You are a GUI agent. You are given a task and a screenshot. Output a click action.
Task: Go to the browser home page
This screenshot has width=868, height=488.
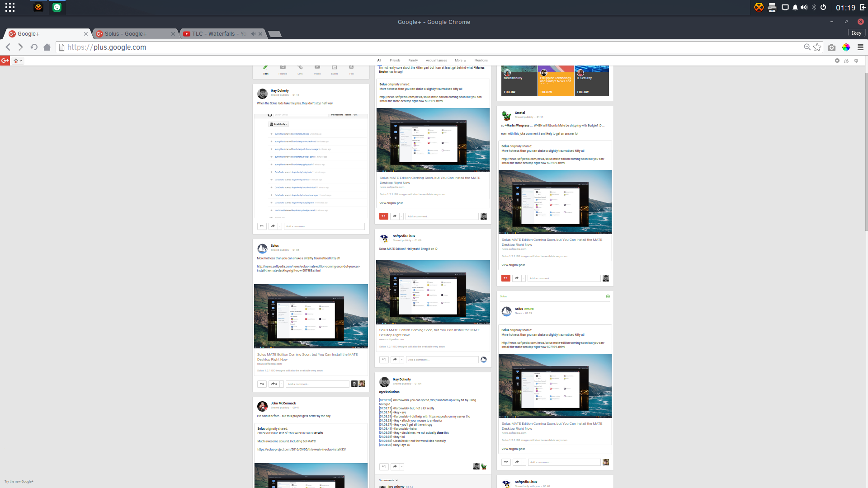pos(47,47)
